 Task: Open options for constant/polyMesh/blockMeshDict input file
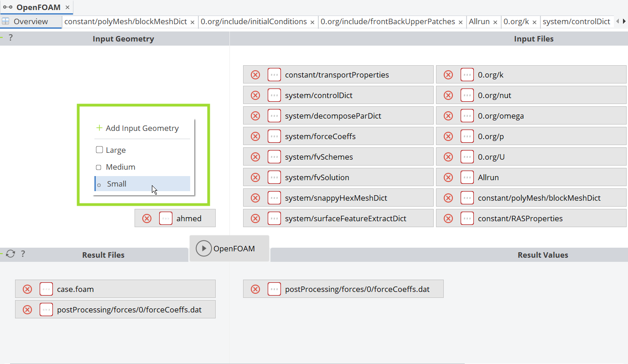click(x=467, y=198)
